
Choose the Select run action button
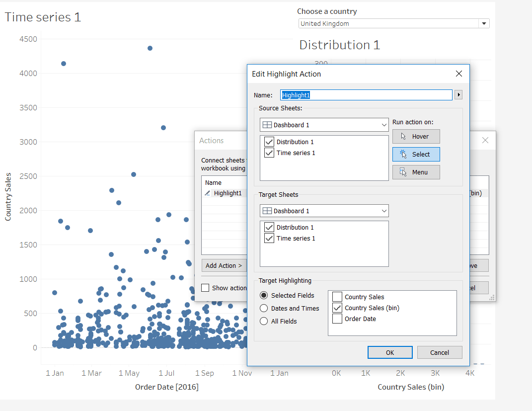coord(416,154)
